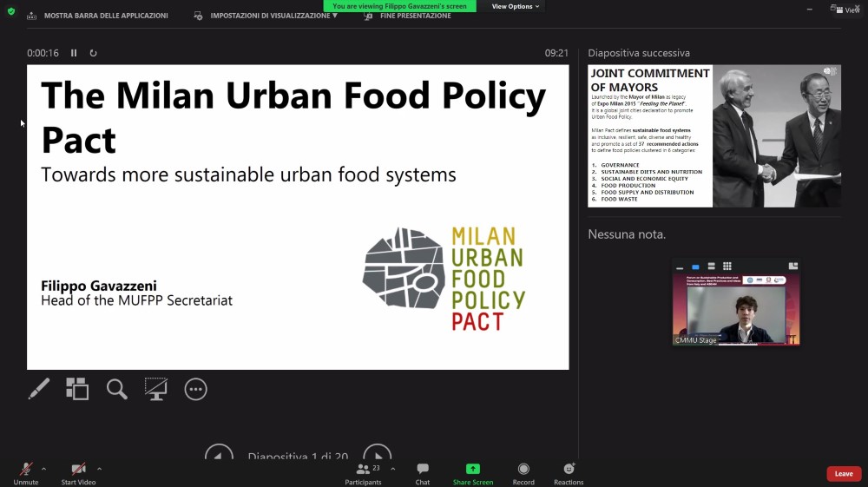Toggle Start Video camera
Viewport: 868px width, 487px height.
point(78,473)
